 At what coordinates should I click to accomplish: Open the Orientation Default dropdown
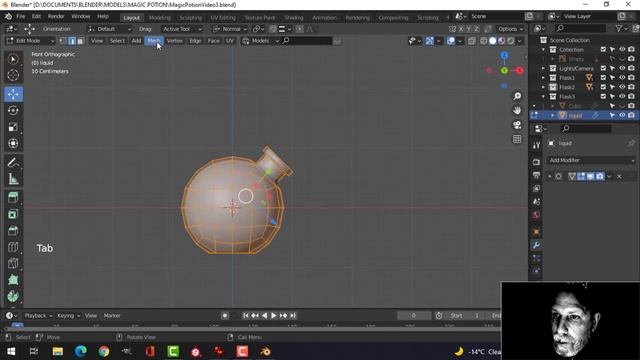point(109,29)
